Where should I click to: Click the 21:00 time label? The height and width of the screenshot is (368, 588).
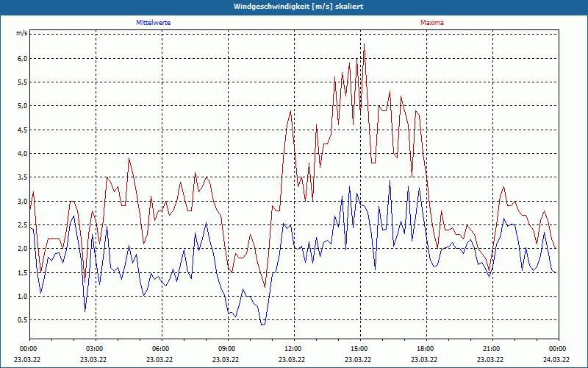coord(492,349)
